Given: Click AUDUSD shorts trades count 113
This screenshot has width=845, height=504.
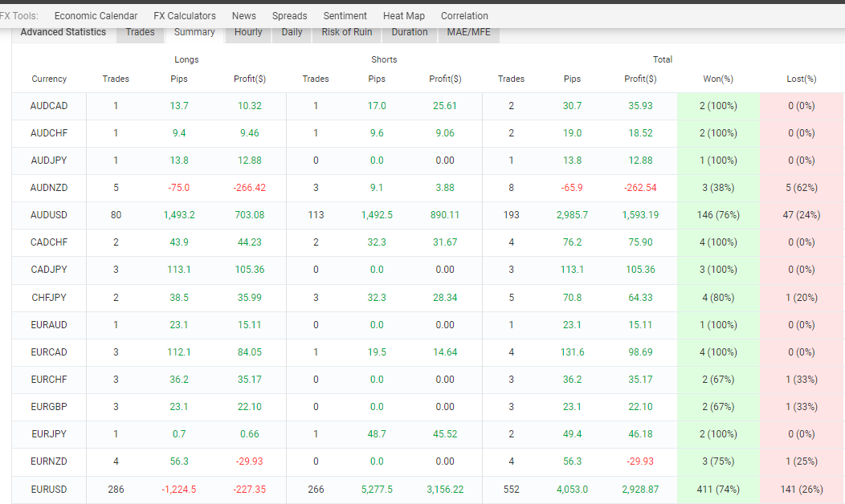Looking at the screenshot, I should coord(316,215).
